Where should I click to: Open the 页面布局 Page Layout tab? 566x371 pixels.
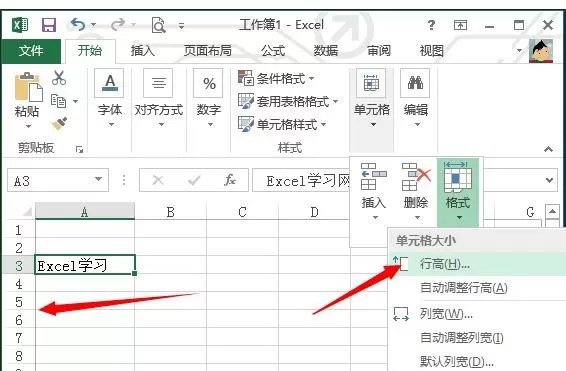click(208, 51)
